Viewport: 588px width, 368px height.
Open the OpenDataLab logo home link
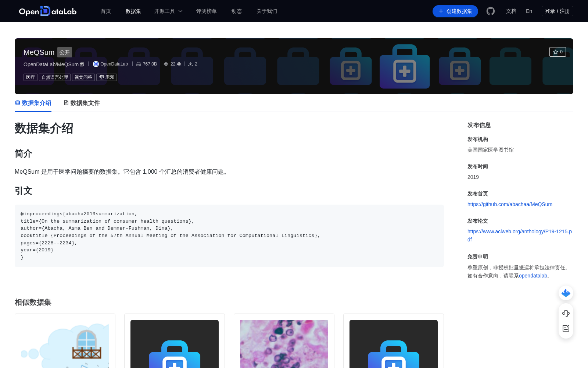pyautogui.click(x=48, y=11)
